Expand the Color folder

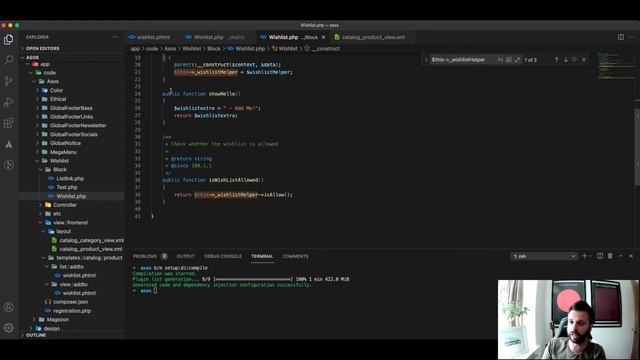tap(56, 90)
